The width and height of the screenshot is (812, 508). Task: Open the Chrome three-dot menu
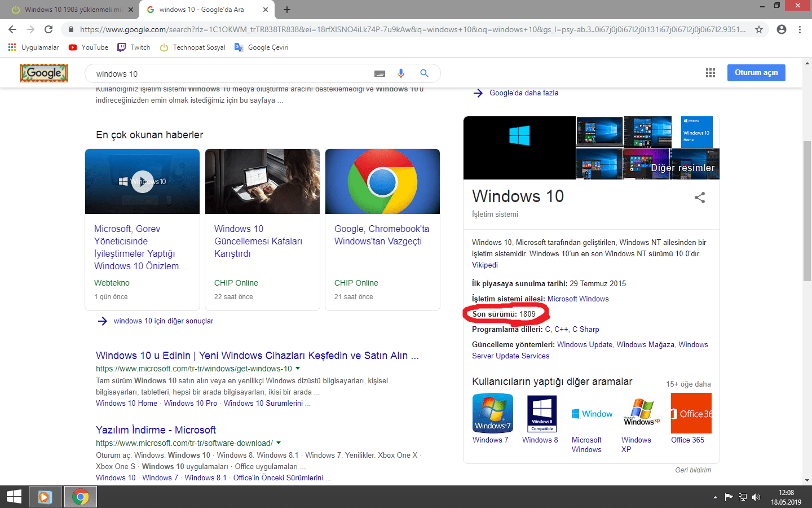800,29
